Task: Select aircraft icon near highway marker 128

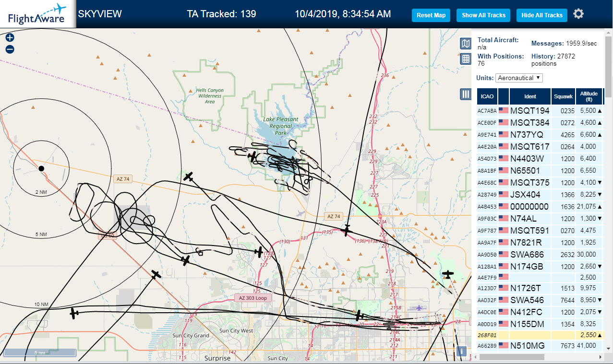Action: pyautogui.click(x=259, y=252)
